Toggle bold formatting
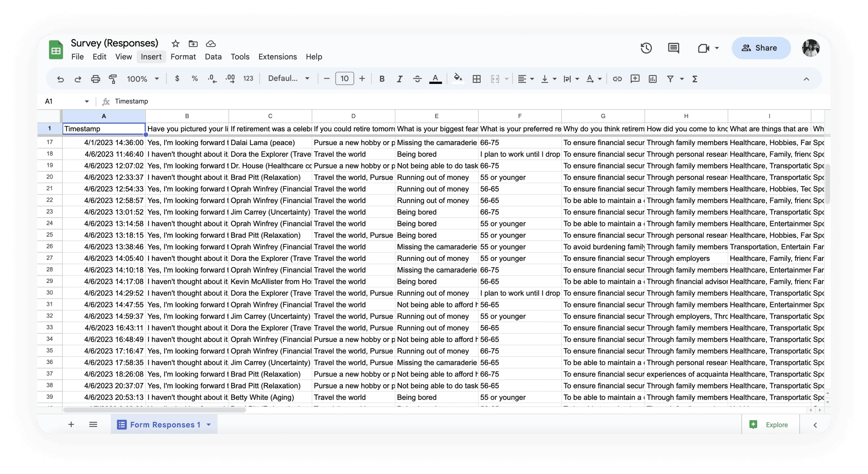The width and height of the screenshot is (868, 474). click(382, 79)
